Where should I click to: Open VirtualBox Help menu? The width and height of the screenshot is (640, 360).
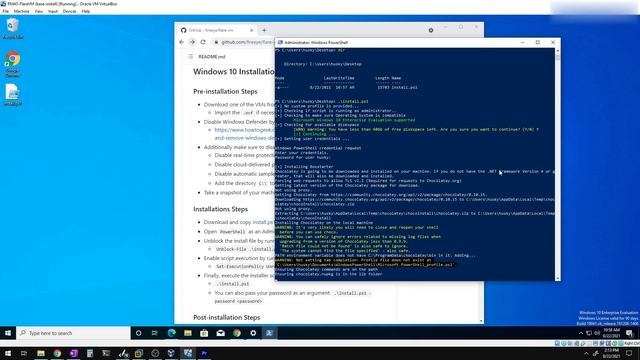click(86, 11)
